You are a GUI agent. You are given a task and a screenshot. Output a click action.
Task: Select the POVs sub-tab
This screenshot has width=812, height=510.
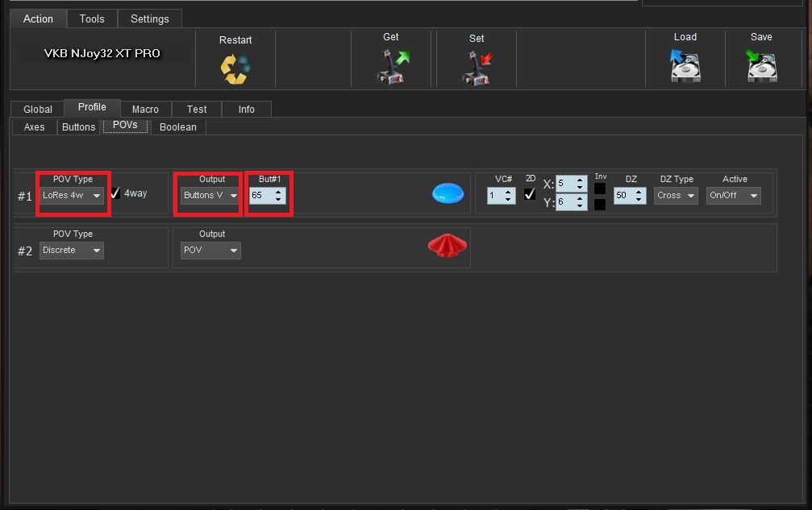point(125,126)
